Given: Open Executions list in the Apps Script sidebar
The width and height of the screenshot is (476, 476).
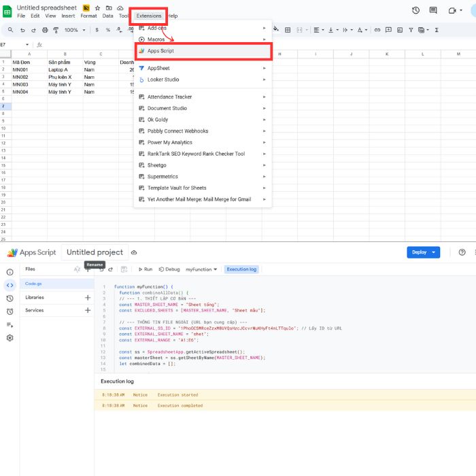Looking at the screenshot, I should (x=10, y=325).
